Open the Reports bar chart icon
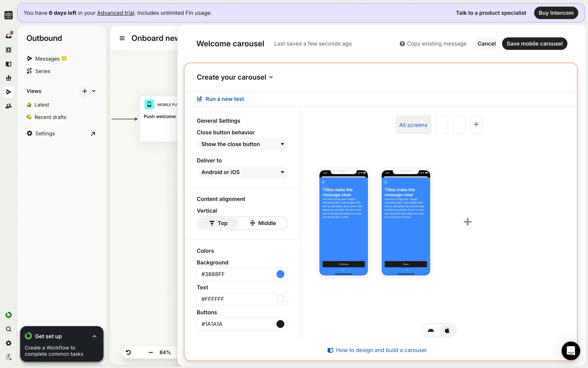 pyautogui.click(x=9, y=78)
